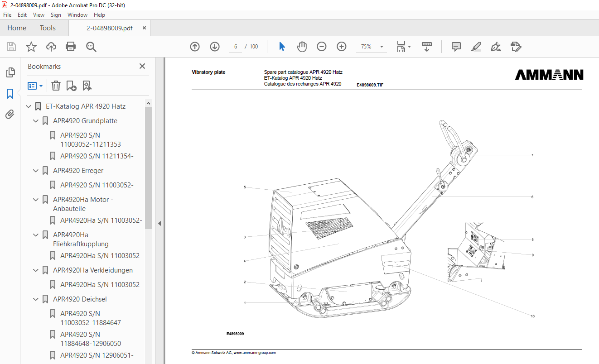Collapse the navigation pane with the divider arrow
599x364 pixels.
tap(159, 223)
